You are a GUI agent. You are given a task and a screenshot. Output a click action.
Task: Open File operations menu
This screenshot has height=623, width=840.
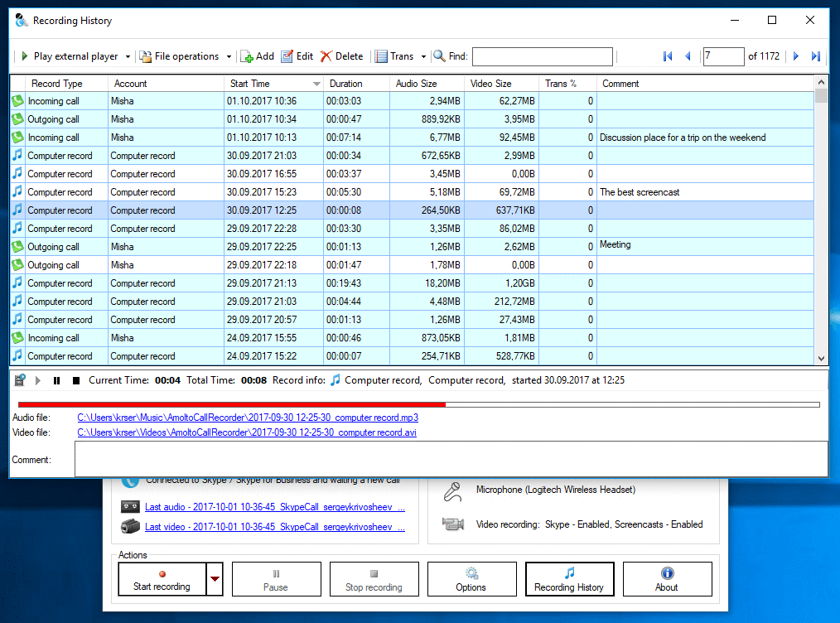pos(180,56)
